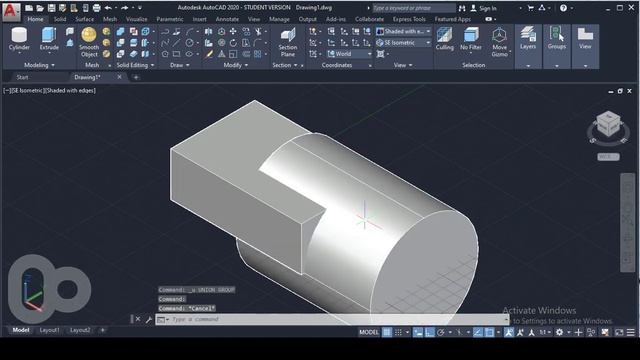Select the Line tool in Draw panel
This screenshot has width=640, height=360.
(x=176, y=42)
